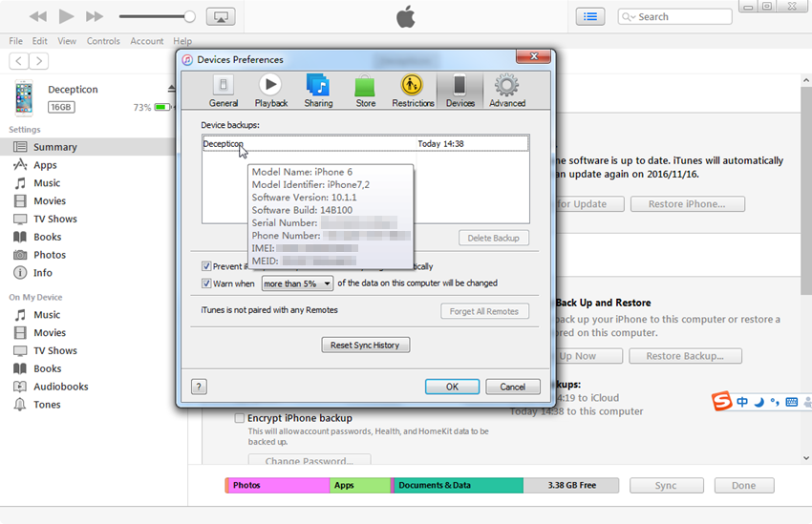The image size is (812, 524).
Task: Open the 'more than 5%' dropdown
Action: pos(297,283)
